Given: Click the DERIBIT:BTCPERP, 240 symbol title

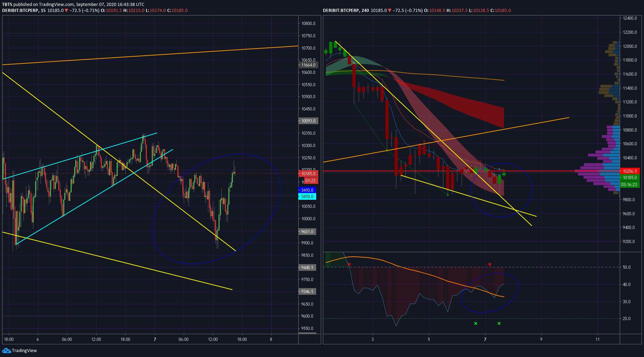Looking at the screenshot, I should (346, 11).
